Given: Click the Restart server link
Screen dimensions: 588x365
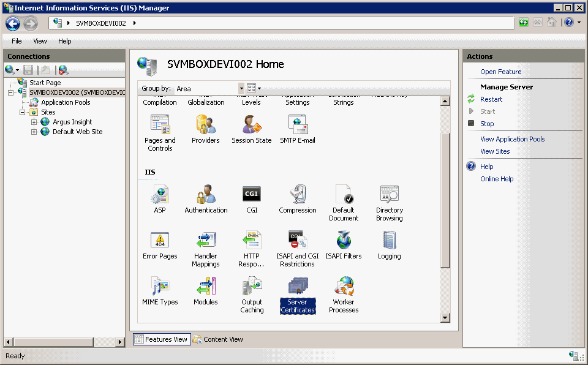Looking at the screenshot, I should click(x=491, y=99).
